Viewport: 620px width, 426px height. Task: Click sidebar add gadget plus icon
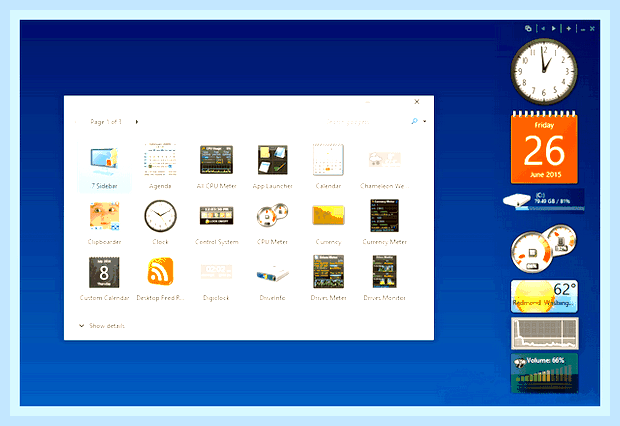569,28
